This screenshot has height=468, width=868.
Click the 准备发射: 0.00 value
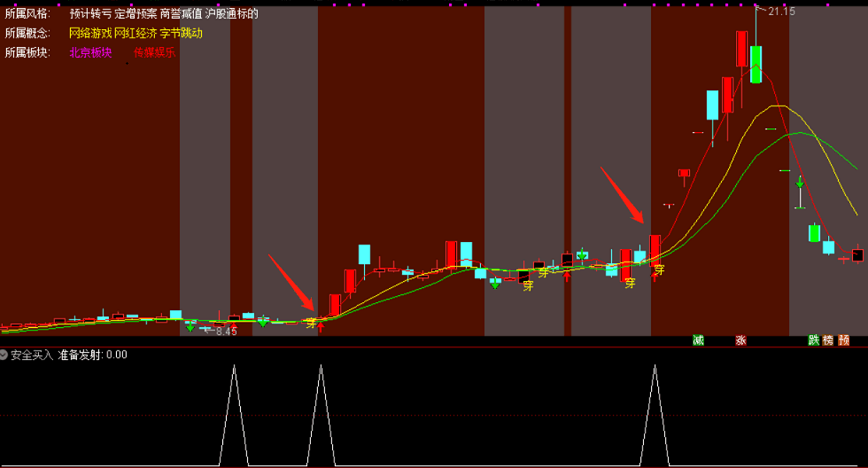(x=92, y=355)
